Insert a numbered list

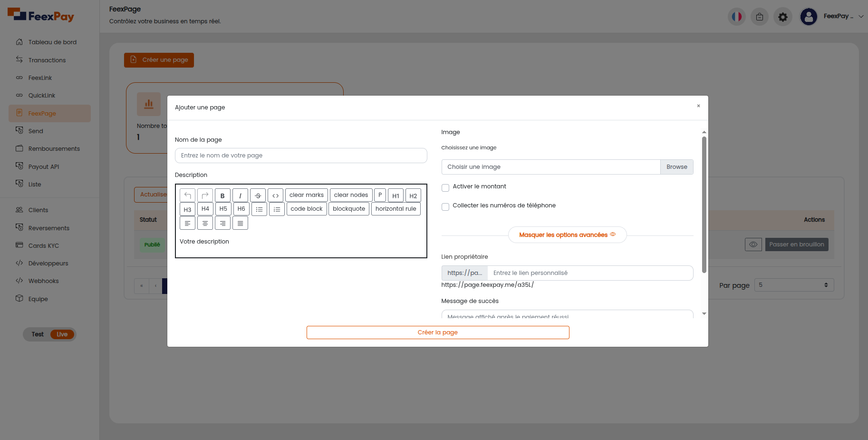tap(277, 209)
